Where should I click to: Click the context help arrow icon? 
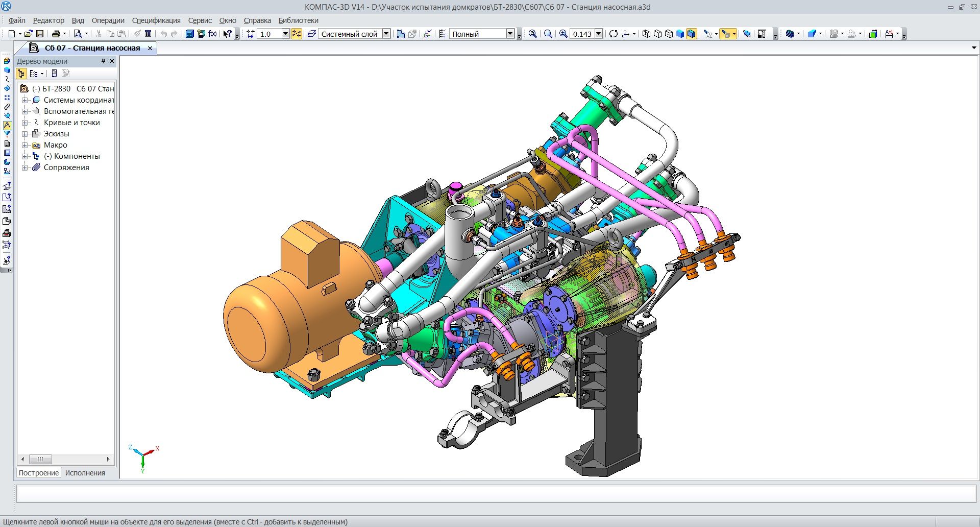coord(227,34)
